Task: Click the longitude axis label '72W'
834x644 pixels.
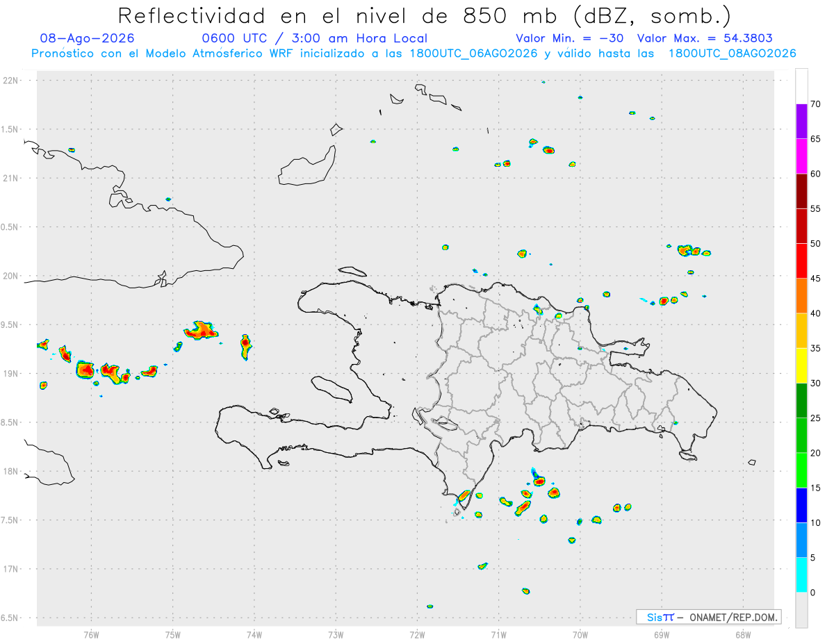Action: (x=417, y=635)
